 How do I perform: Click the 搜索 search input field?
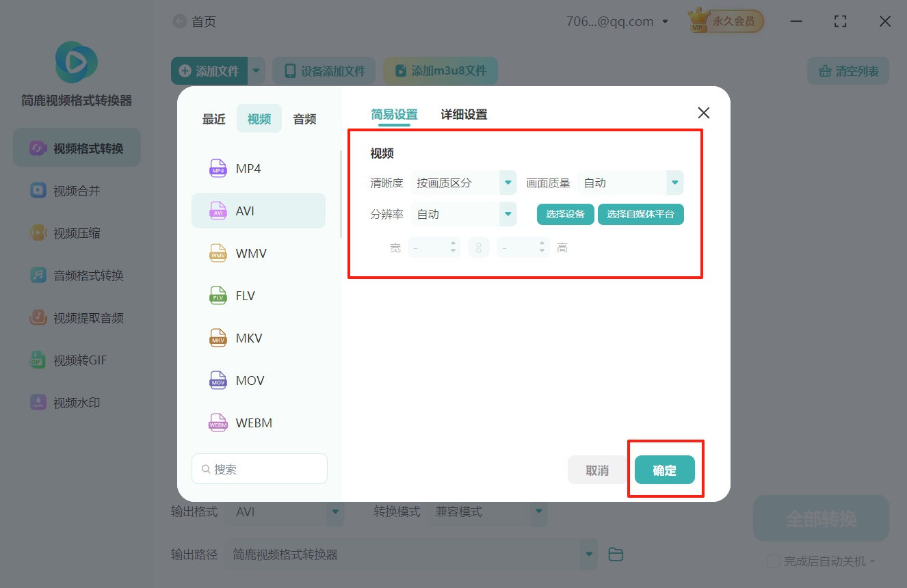(259, 468)
